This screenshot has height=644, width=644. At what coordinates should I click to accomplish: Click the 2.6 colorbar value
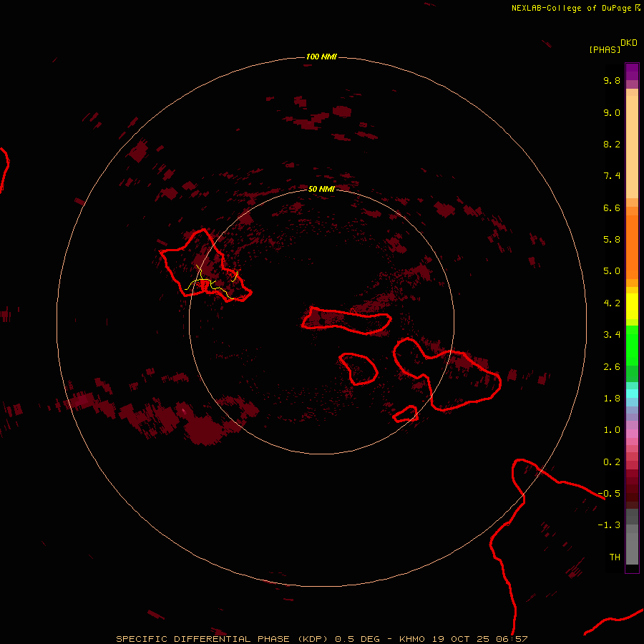pos(612,367)
